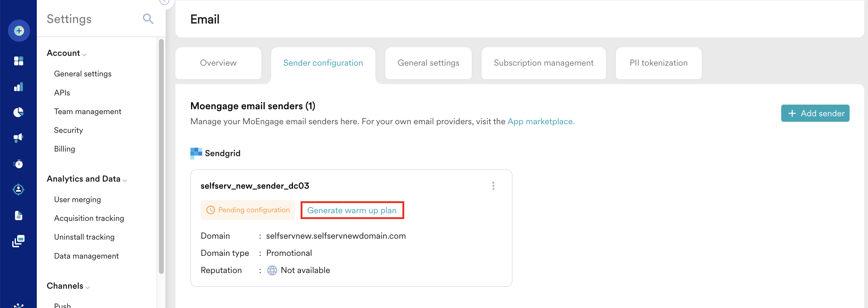Open the megaphone campaigns icon
Screen dimensions: 868x308
coord(18,137)
